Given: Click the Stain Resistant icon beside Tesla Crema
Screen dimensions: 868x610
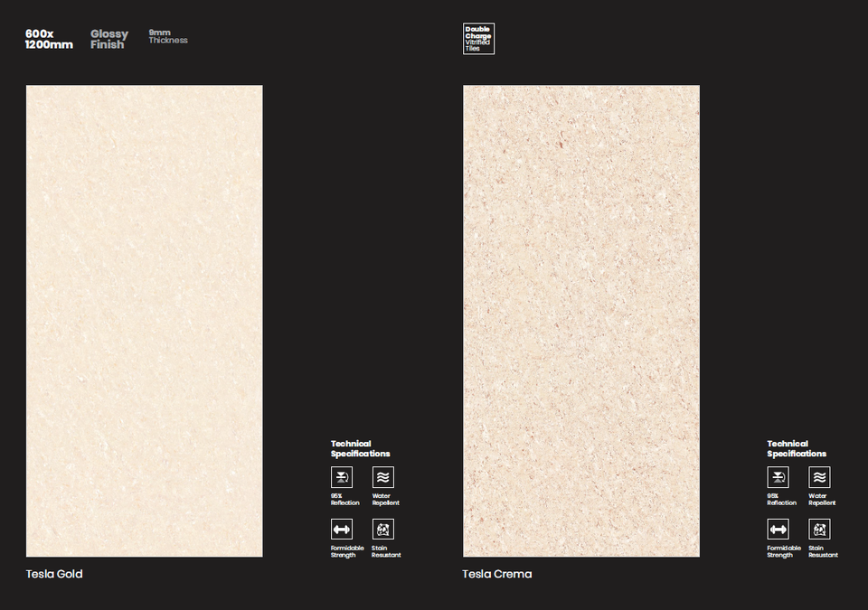Looking at the screenshot, I should (819, 530).
